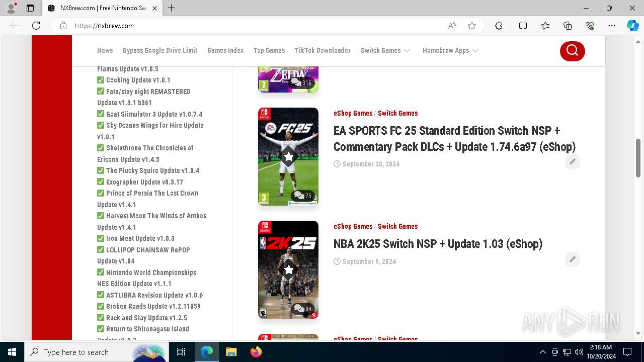Screen dimensions: 644x362
Task: Open the Copilot icon
Action: click(x=632, y=26)
